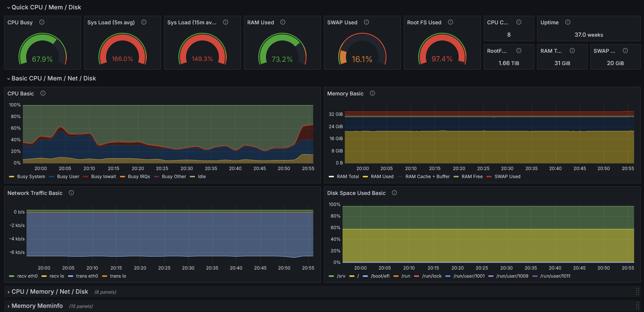This screenshot has width=644, height=312.
Task: Open info icon on CPU Cores panel
Action: tap(519, 22)
